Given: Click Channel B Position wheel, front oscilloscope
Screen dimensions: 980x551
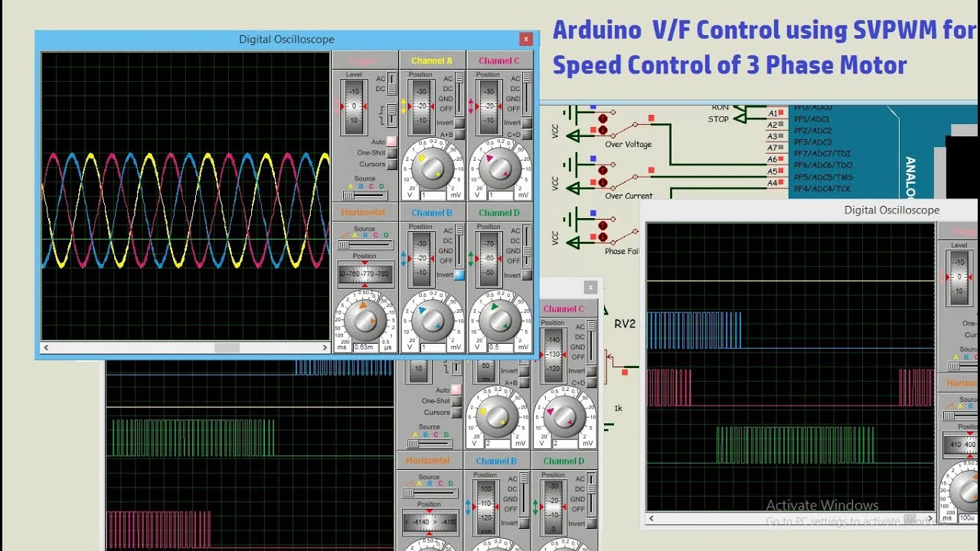Looking at the screenshot, I should 421,259.
